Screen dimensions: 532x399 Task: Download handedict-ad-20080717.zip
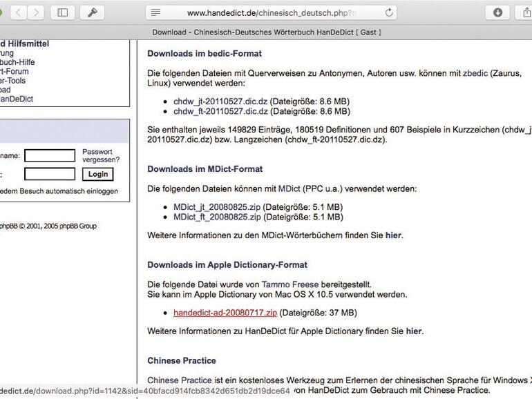(x=225, y=313)
